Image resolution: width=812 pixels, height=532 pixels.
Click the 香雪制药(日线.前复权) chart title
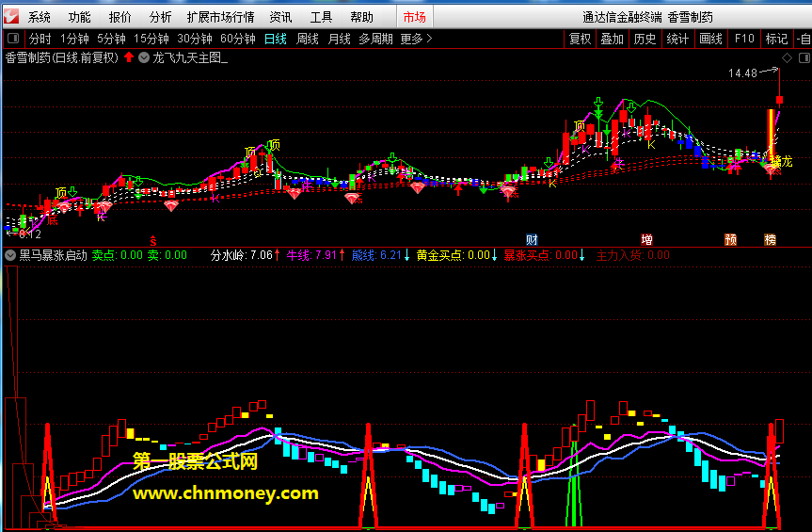coord(62,58)
